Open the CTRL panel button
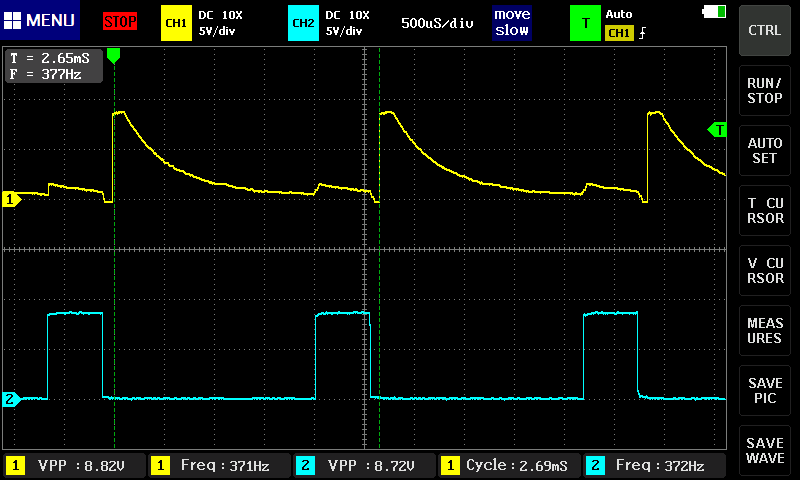The width and height of the screenshot is (800, 480). coord(764,30)
